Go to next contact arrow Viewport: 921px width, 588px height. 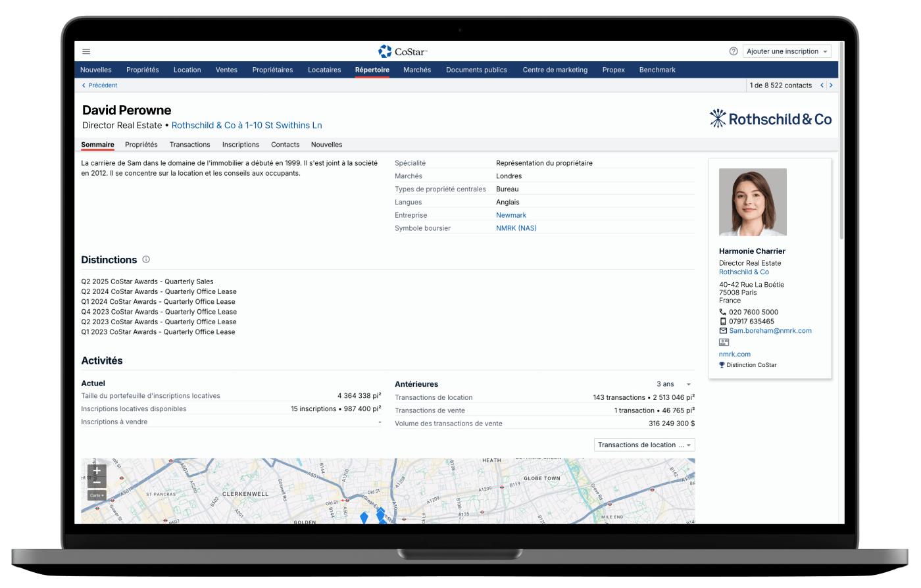coord(831,86)
